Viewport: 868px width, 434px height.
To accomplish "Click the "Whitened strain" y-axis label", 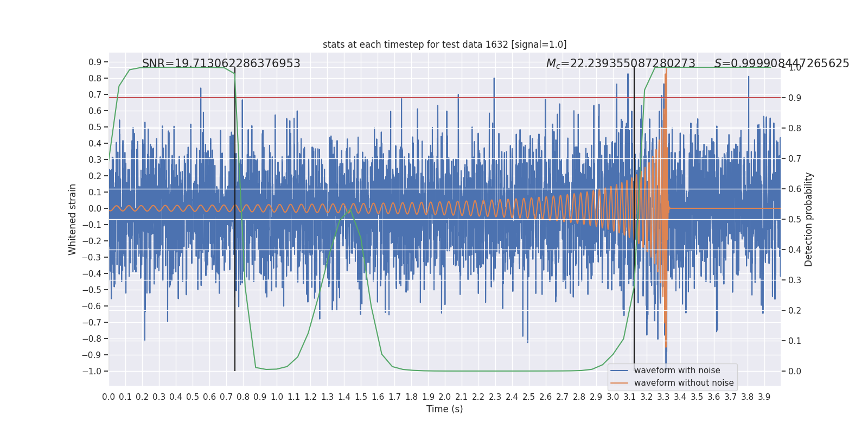I will pos(73,219).
